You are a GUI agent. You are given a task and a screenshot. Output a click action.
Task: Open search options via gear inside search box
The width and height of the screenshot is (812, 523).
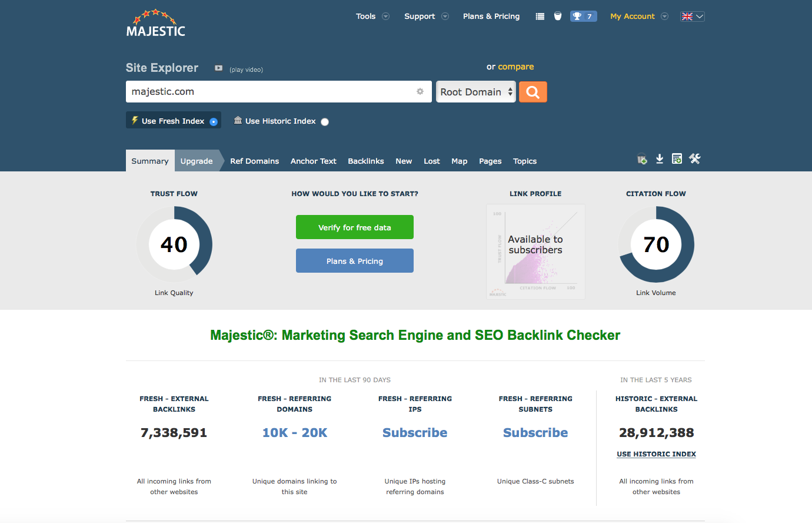(x=420, y=91)
